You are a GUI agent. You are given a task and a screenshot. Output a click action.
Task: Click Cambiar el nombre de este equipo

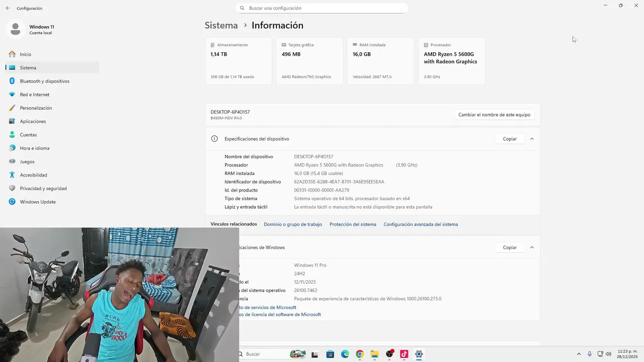[x=494, y=115]
